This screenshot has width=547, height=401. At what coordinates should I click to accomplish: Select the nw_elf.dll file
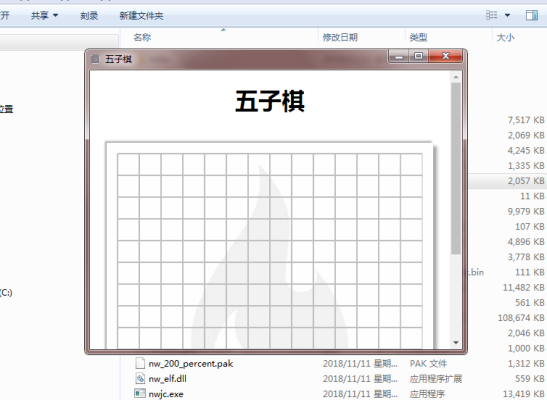167,379
